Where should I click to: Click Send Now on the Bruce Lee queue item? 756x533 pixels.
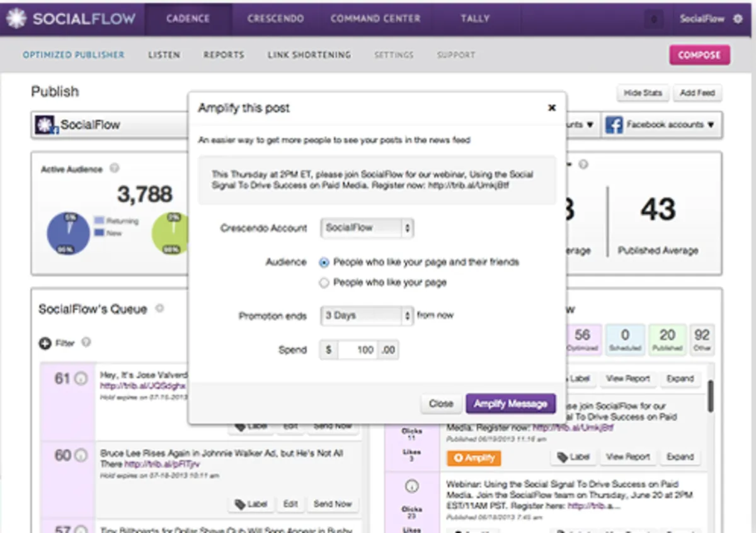click(332, 504)
